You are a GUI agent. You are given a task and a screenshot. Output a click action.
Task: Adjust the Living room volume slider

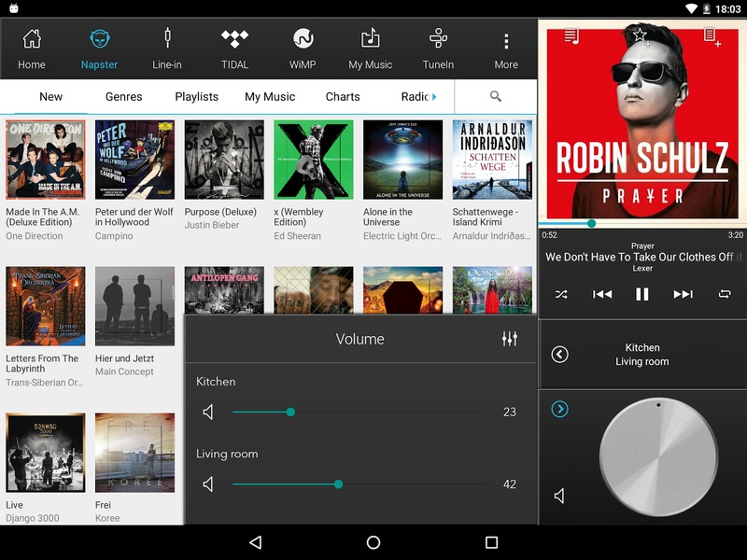[x=359, y=484]
